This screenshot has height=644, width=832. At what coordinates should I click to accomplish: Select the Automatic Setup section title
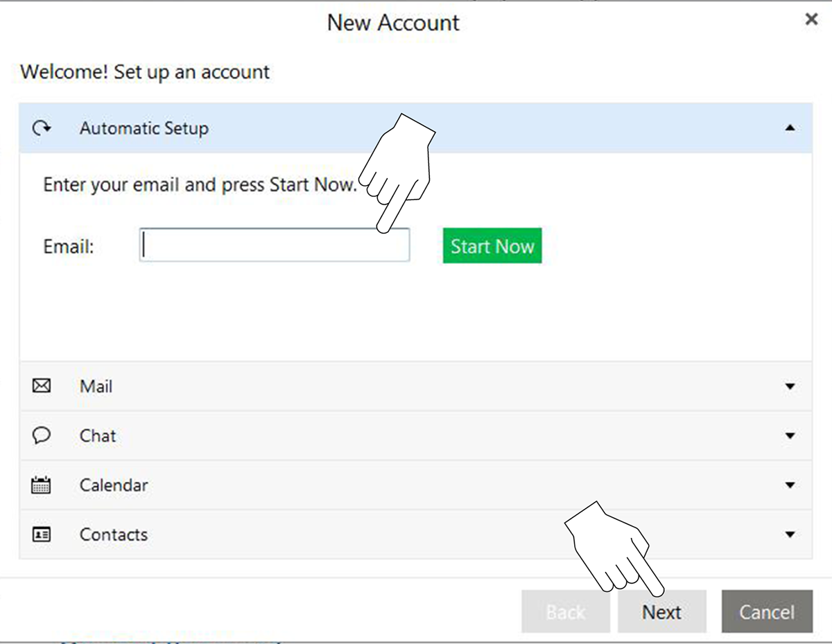point(144,128)
